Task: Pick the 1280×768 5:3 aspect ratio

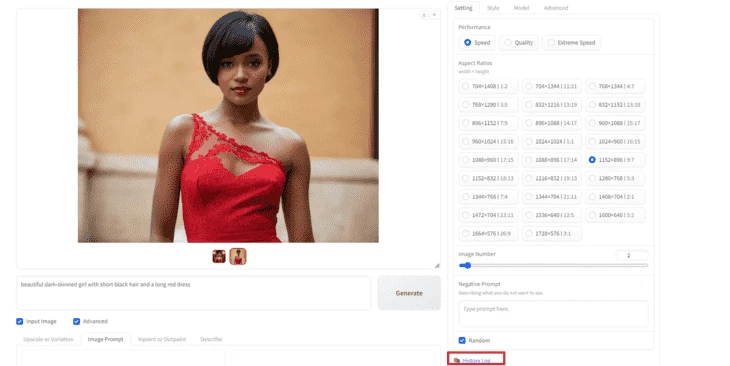Action: [615, 178]
